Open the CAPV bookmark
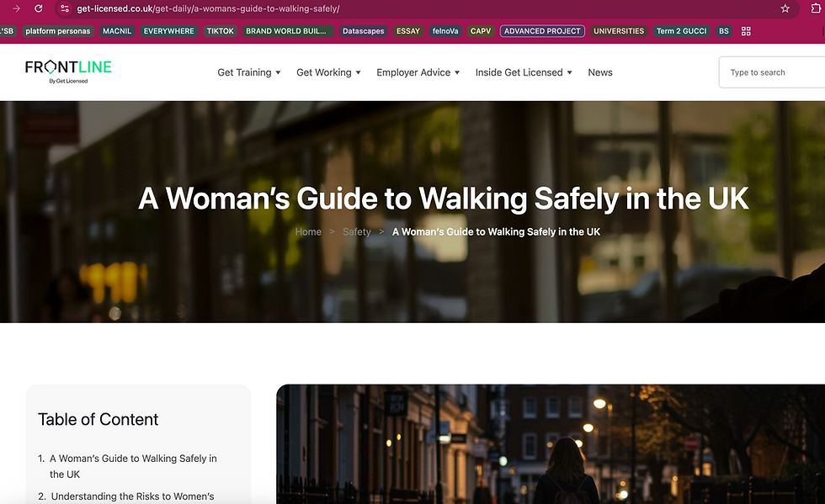 coord(481,31)
